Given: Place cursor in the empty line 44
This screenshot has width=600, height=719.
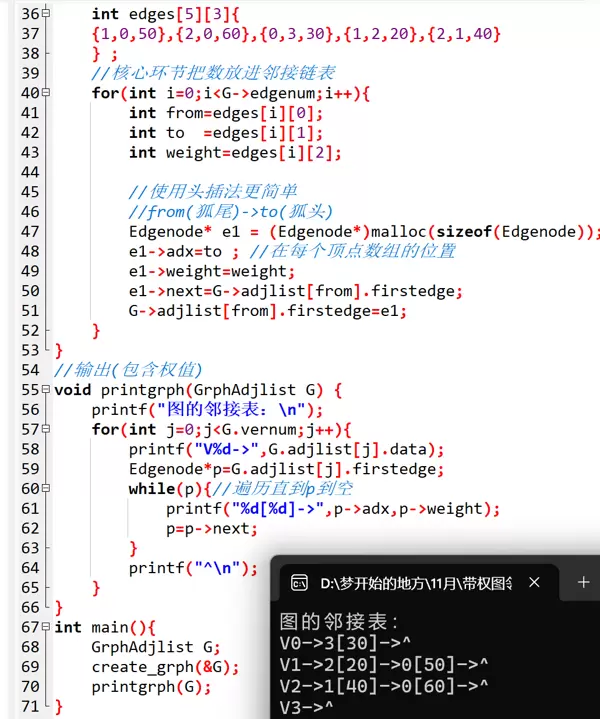Looking at the screenshot, I should coord(200,172).
